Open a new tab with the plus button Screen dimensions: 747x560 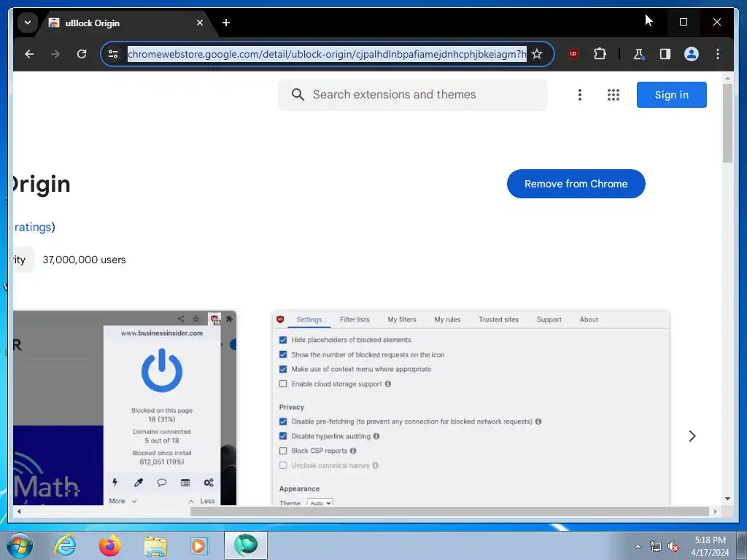(x=226, y=23)
